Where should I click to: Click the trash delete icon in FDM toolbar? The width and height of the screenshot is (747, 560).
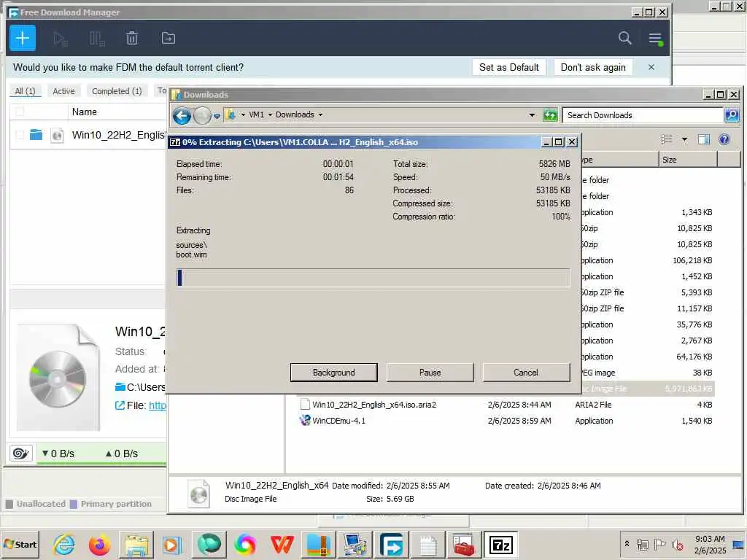click(132, 38)
